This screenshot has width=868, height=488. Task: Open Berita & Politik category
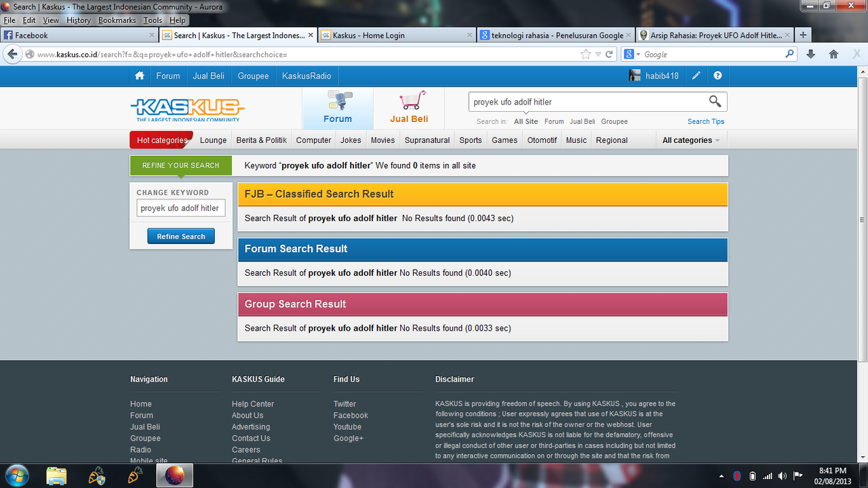(x=262, y=140)
